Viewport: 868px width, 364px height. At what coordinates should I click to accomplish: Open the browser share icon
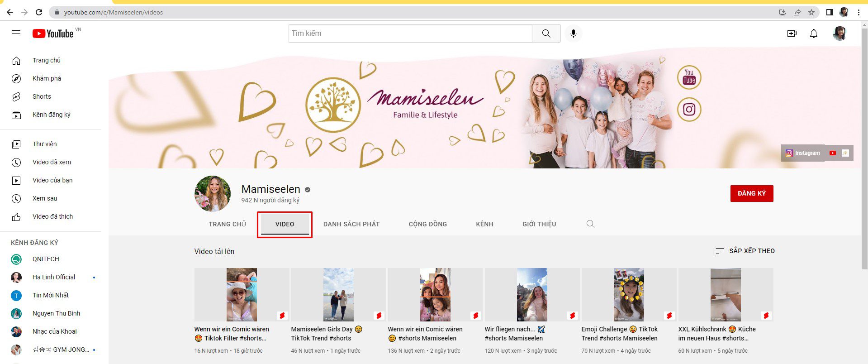pos(797,12)
